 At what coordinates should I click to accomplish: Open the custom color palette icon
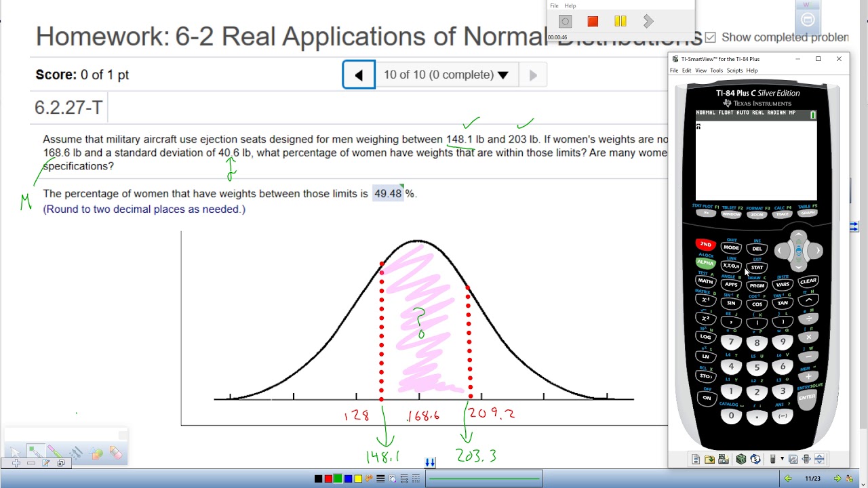369,479
